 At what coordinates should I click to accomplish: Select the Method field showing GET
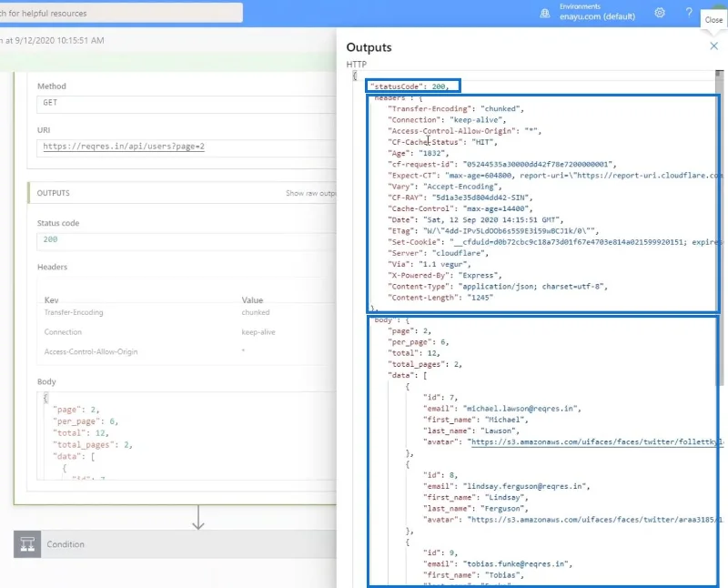(187, 104)
